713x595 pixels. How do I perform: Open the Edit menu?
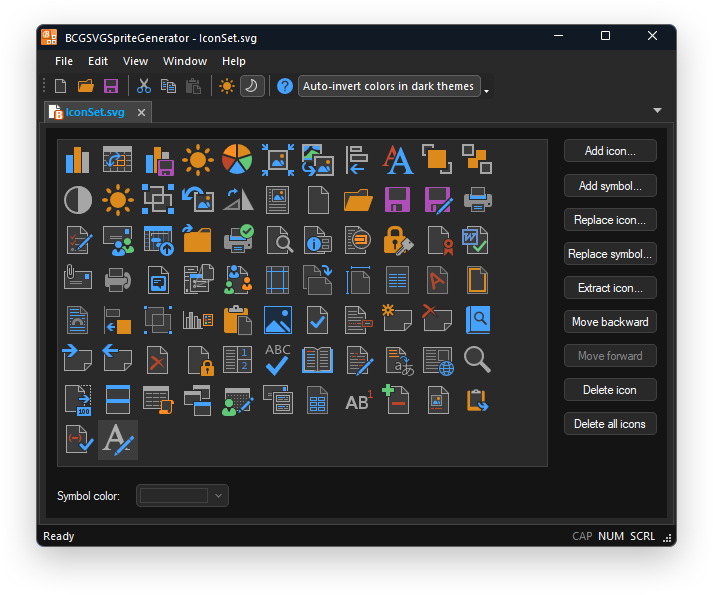click(x=98, y=61)
